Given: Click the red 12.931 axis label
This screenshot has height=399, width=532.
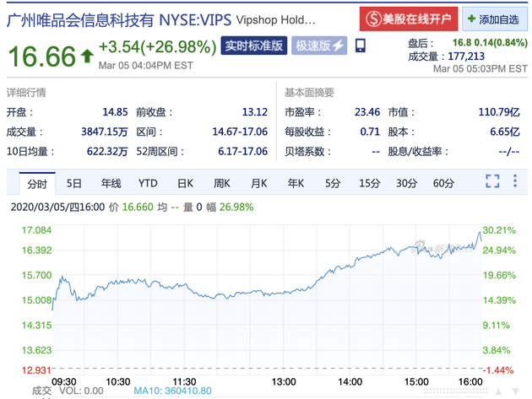Looking at the screenshot, I should 36,370.
